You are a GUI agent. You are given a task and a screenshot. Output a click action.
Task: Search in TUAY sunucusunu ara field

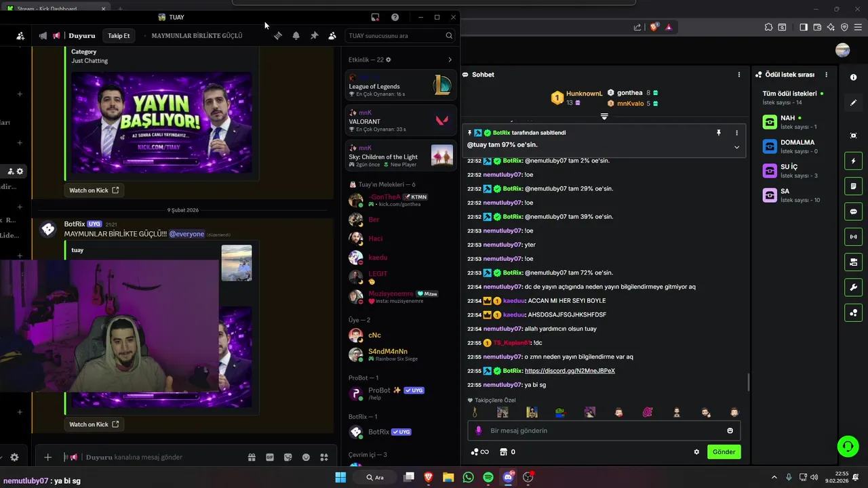pos(400,35)
